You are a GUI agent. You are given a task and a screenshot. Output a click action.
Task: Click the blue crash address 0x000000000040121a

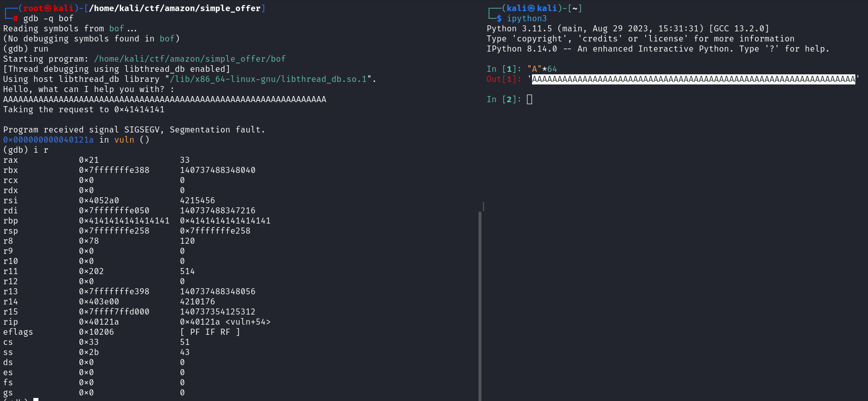pyautogui.click(x=49, y=140)
